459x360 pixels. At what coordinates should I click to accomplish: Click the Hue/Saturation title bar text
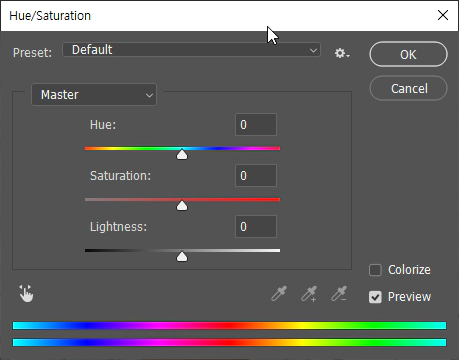coord(50,16)
